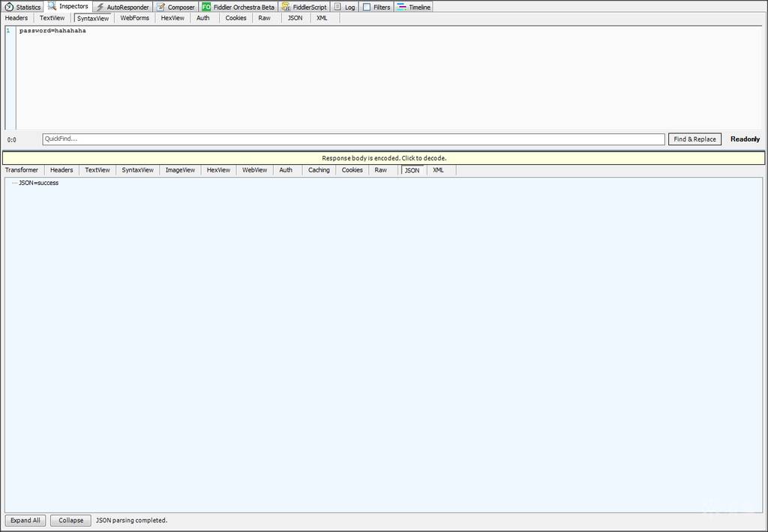768x532 pixels.
Task: Click the Inspectors magnifier icon
Action: point(52,6)
